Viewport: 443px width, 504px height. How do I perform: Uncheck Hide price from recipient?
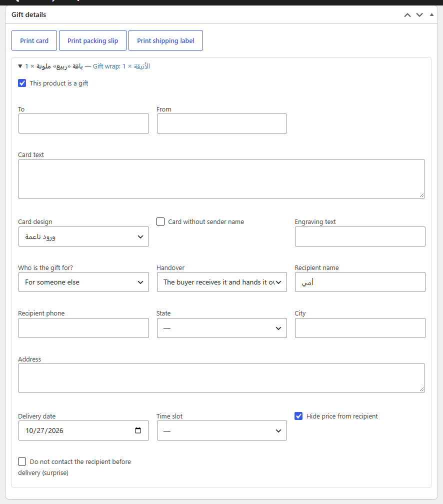tap(298, 416)
